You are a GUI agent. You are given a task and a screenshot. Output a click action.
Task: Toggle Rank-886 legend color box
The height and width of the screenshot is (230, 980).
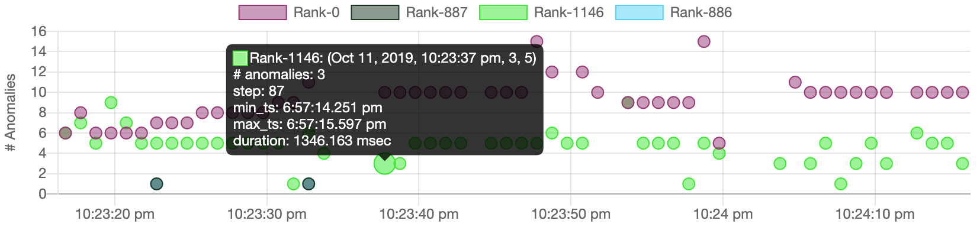pos(640,12)
